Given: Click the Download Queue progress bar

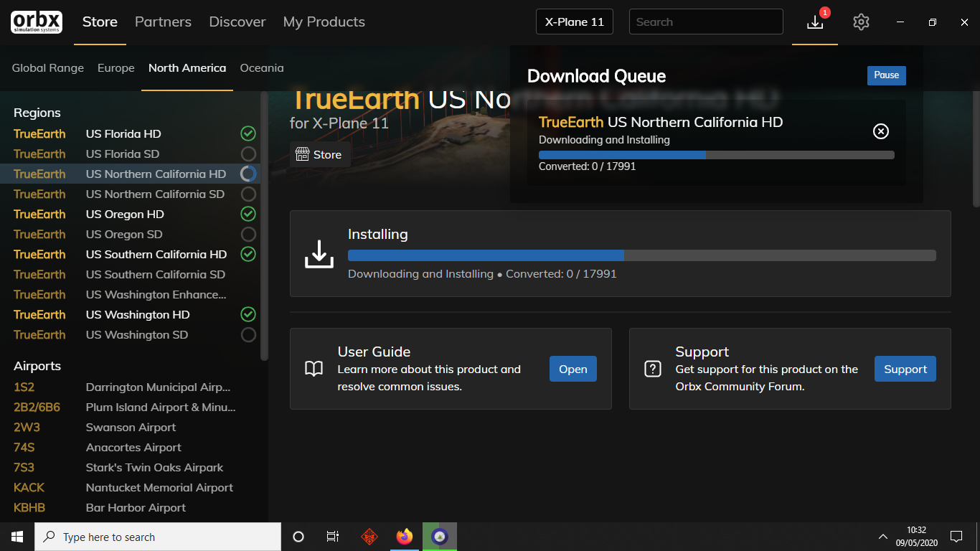Looking at the screenshot, I should (717, 155).
